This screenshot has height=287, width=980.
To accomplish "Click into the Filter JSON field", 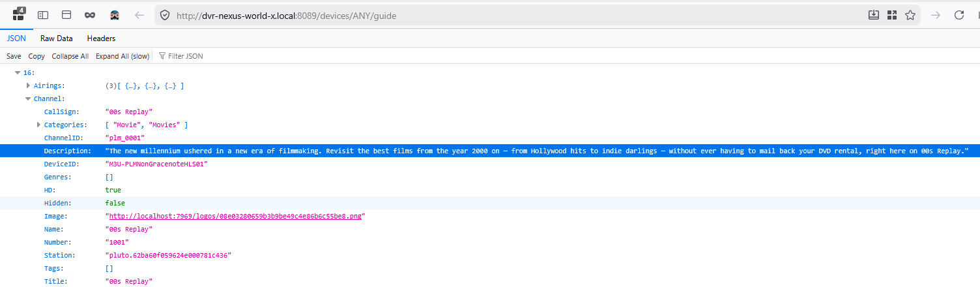I will [x=195, y=56].
